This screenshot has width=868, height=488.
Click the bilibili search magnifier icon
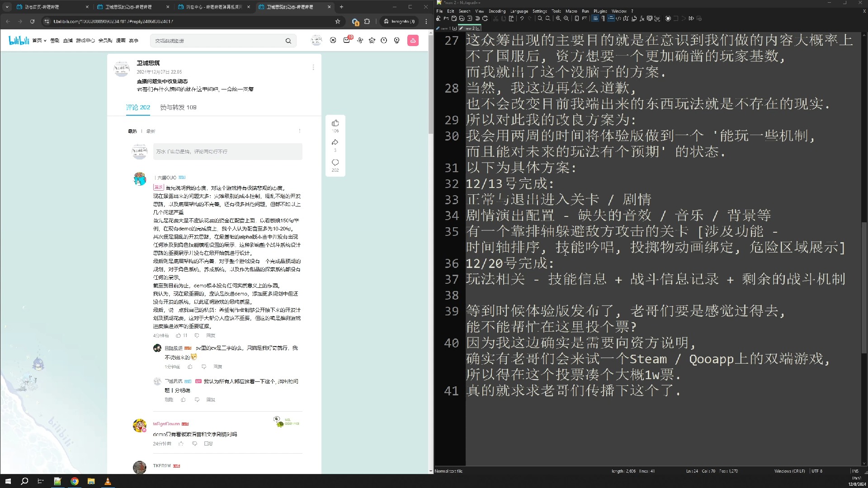click(x=288, y=41)
